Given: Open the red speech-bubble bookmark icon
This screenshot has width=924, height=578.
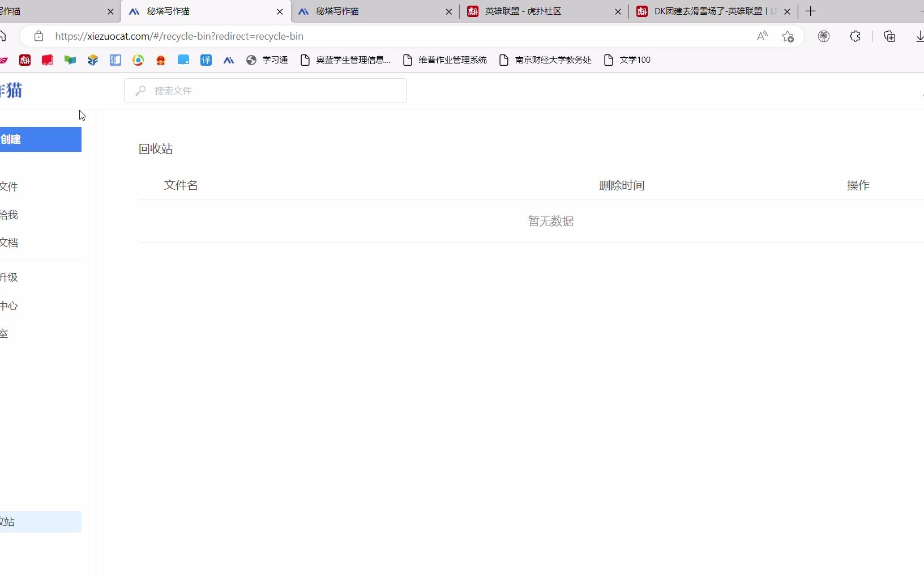Looking at the screenshot, I should click(x=48, y=60).
